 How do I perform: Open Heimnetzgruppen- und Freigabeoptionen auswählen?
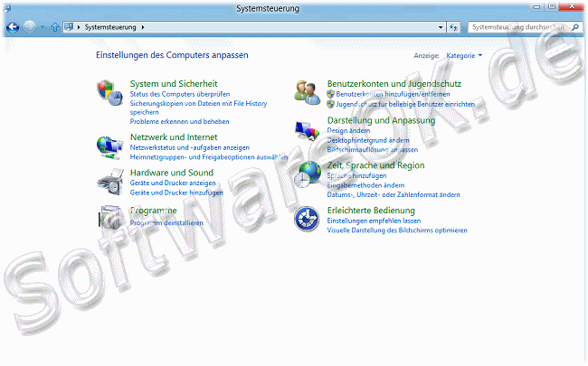tap(209, 157)
